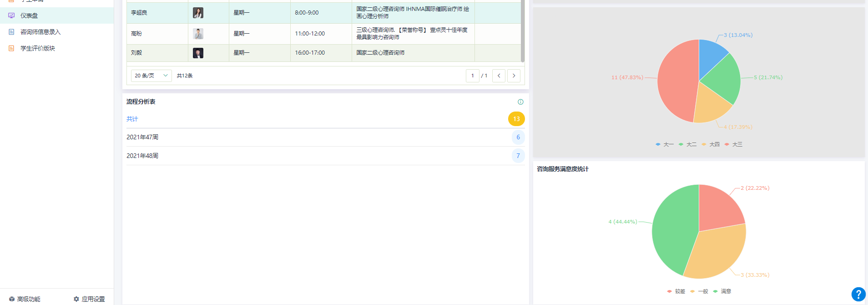Screen dimensions: 868x305
Task: Click the 高级功能 cube icon
Action: [x=12, y=299]
